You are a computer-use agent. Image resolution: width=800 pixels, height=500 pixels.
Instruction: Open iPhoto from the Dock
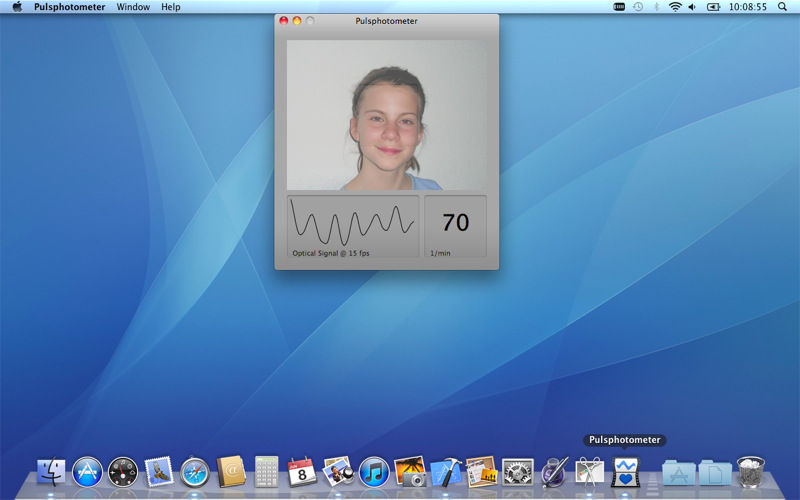[x=410, y=471]
